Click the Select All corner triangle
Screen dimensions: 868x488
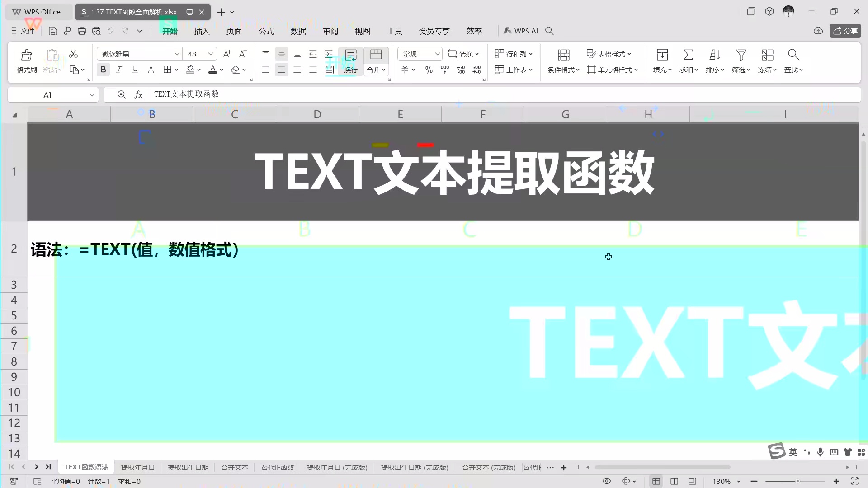[14, 115]
